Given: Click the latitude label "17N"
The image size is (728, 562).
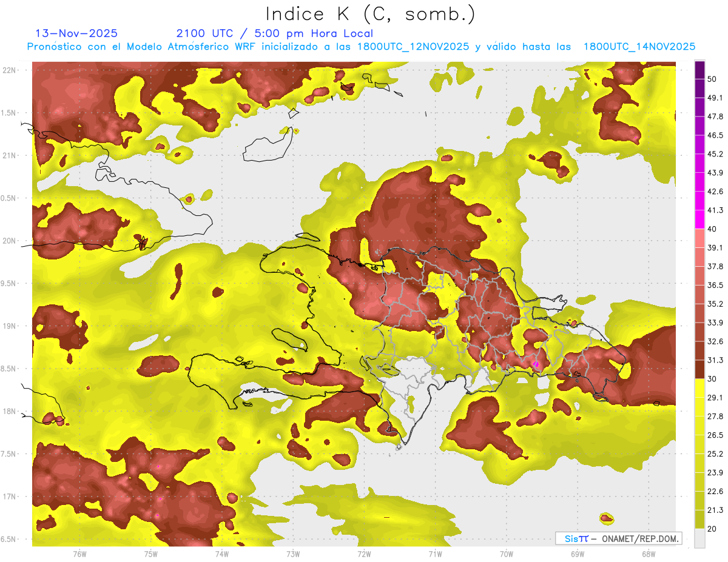Looking at the screenshot, I should [x=9, y=497].
